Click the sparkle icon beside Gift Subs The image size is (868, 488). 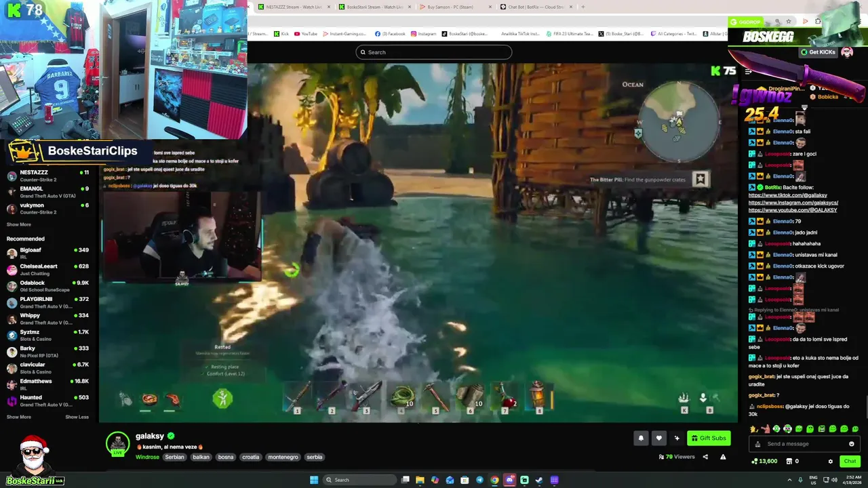point(677,439)
